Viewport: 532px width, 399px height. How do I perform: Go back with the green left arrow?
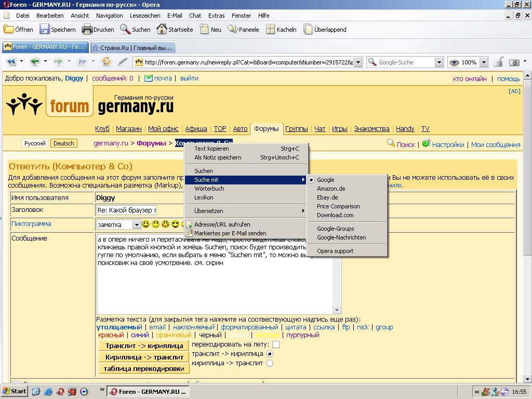35,62
